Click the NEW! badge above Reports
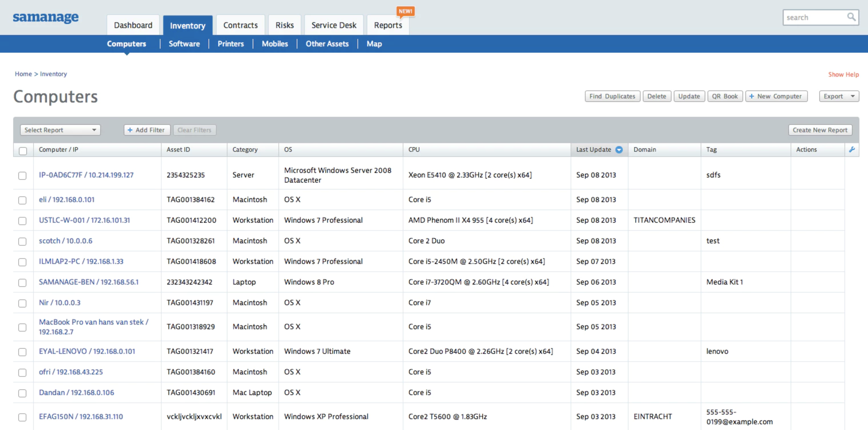Viewport: 868px width, 430px height. (405, 11)
